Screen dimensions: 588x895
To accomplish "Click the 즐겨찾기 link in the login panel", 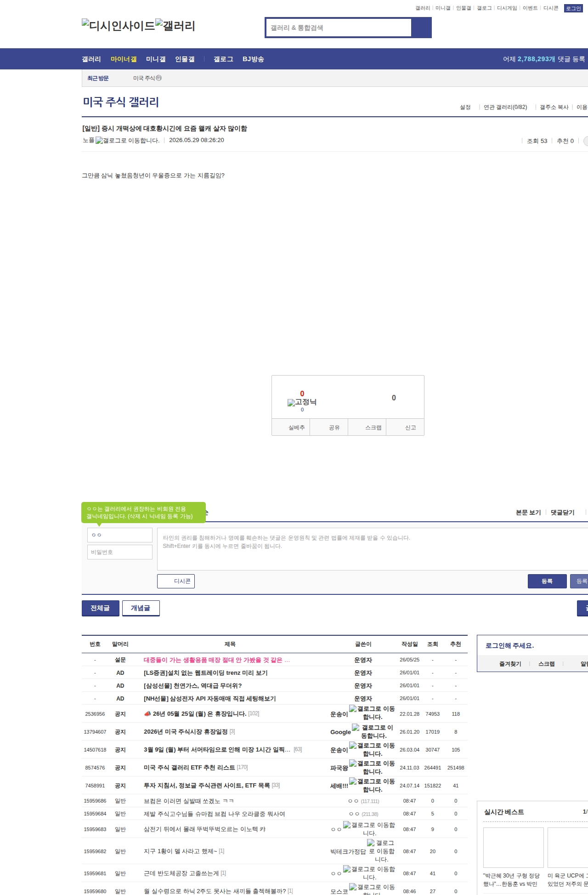I will (x=510, y=664).
